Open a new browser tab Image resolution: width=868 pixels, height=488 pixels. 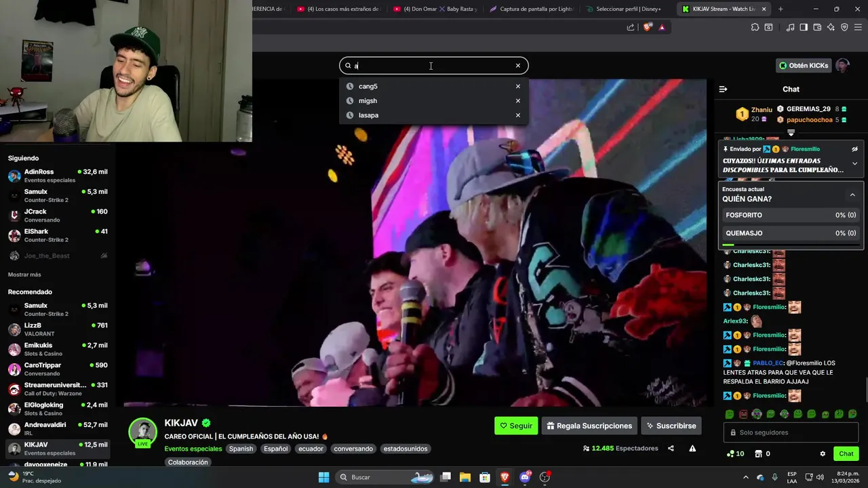[781, 9]
